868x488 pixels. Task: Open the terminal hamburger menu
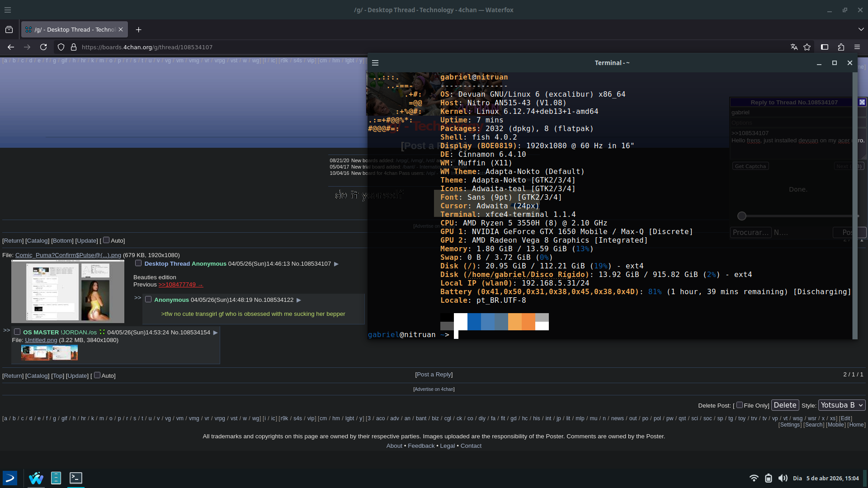(x=375, y=63)
